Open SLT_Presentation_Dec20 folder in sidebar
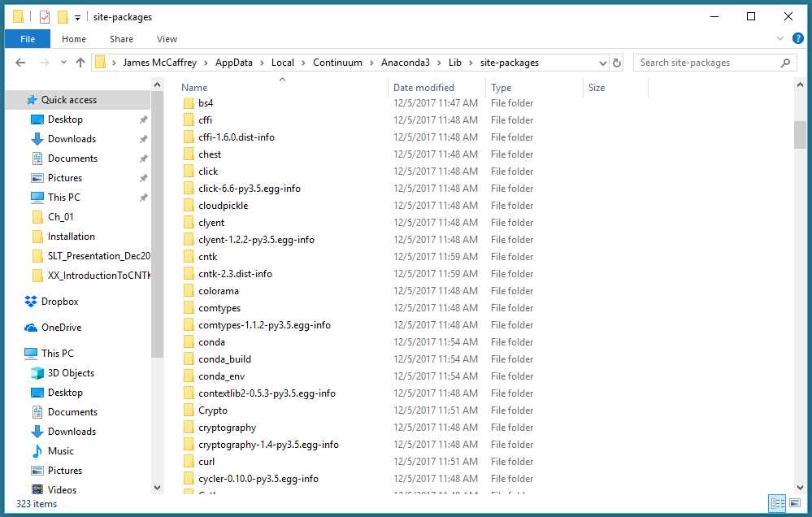 click(x=98, y=256)
